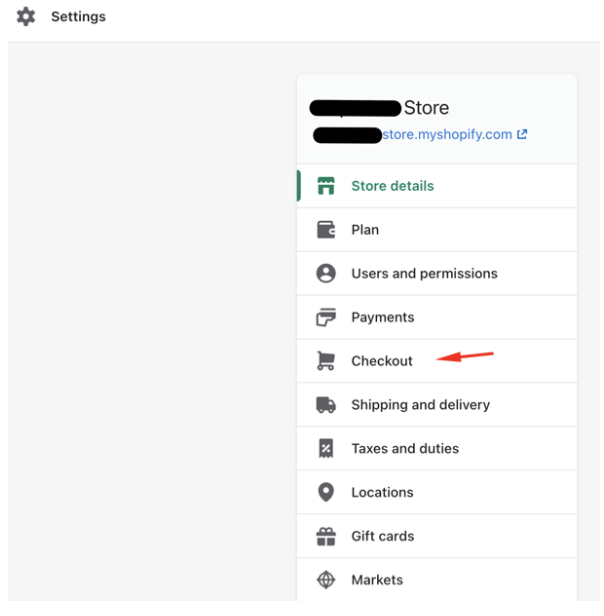Click the Users and permissions person icon
Screen dimensions: 604x616
tap(326, 273)
